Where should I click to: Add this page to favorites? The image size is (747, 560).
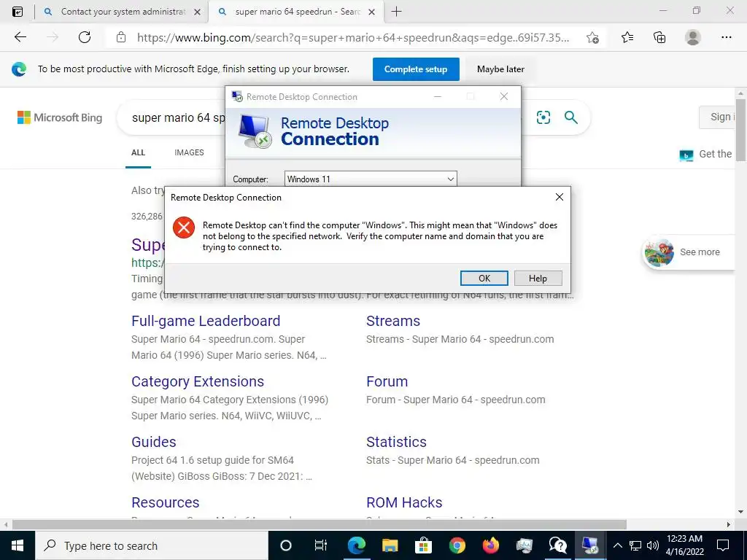click(592, 37)
